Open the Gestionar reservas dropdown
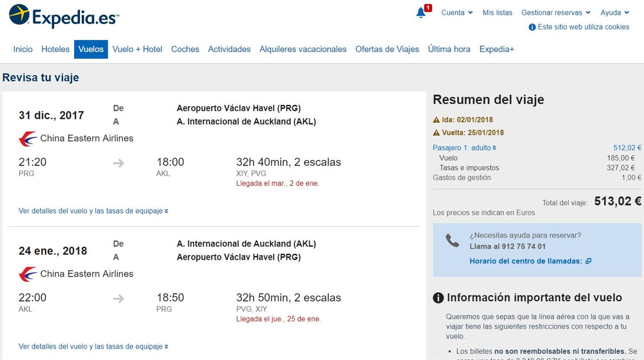 556,13
